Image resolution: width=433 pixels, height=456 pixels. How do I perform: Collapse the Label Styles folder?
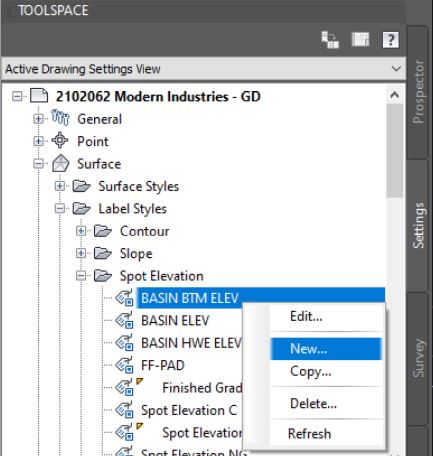(60, 209)
